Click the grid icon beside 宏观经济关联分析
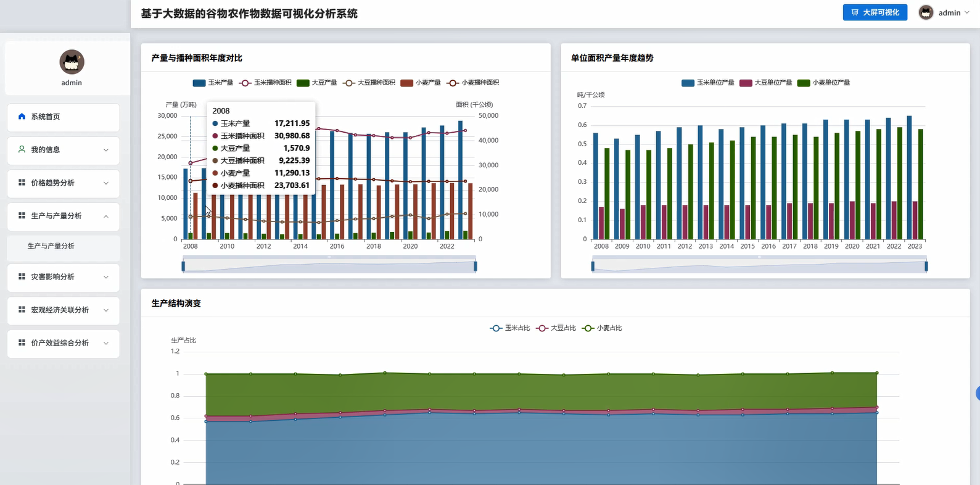Viewport: 980px width, 485px height. 22,310
